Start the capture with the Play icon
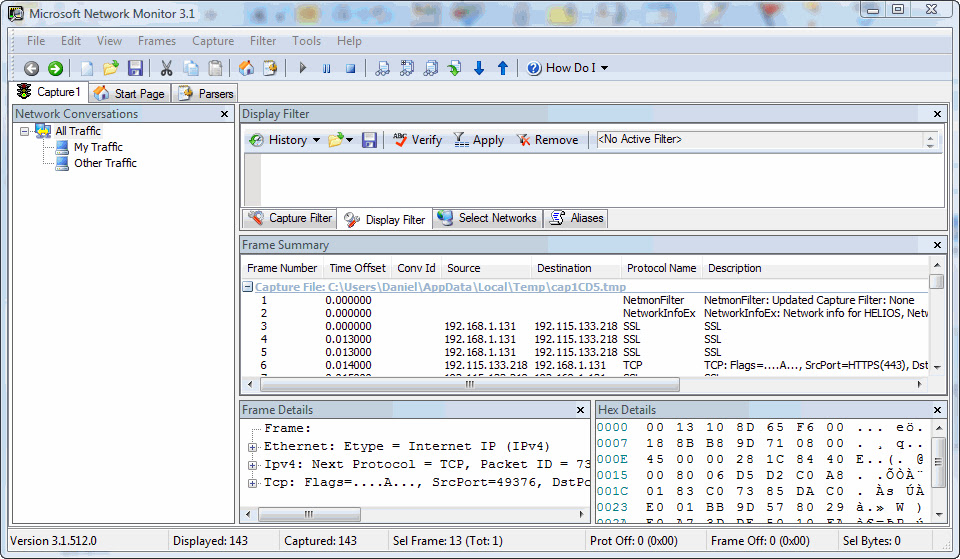This screenshot has width=960, height=559. coord(302,68)
